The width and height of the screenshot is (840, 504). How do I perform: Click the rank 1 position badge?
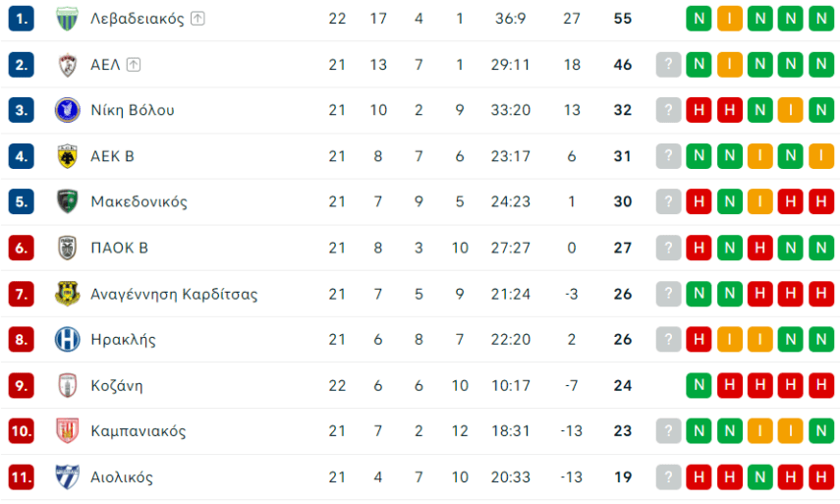tap(21, 19)
